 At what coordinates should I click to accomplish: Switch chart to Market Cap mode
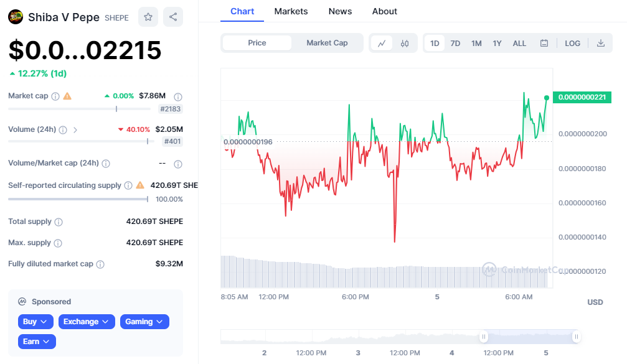click(327, 43)
